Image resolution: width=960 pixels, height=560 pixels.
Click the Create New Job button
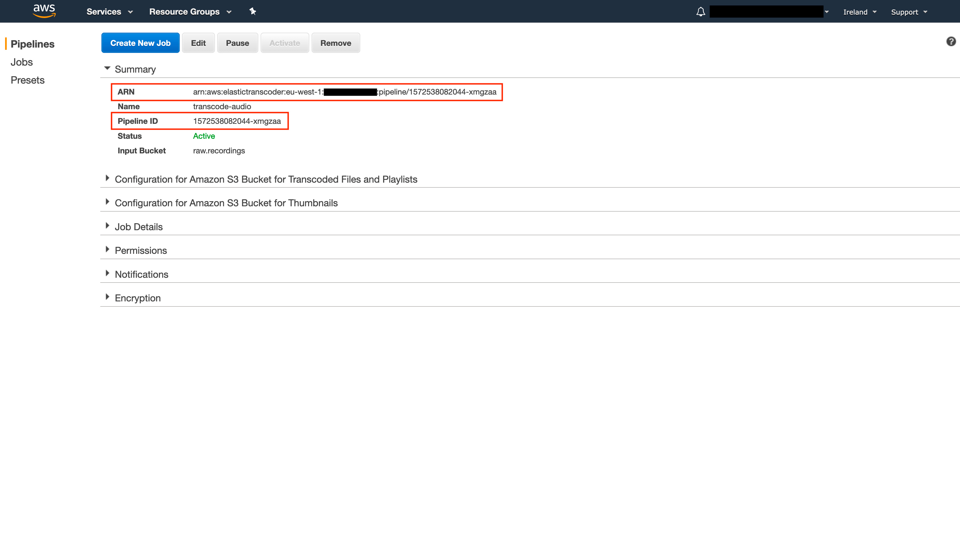[x=140, y=43]
